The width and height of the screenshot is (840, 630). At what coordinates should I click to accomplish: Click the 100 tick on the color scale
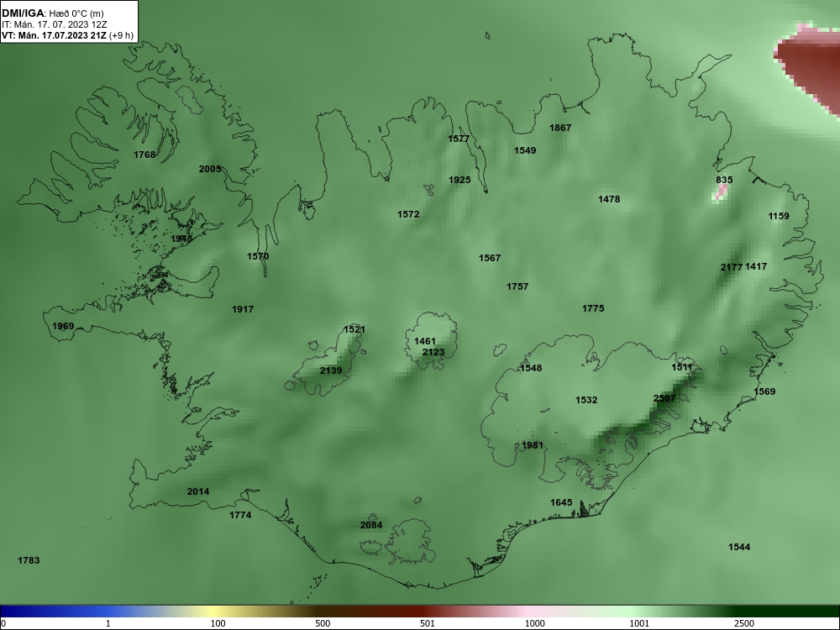click(x=218, y=623)
